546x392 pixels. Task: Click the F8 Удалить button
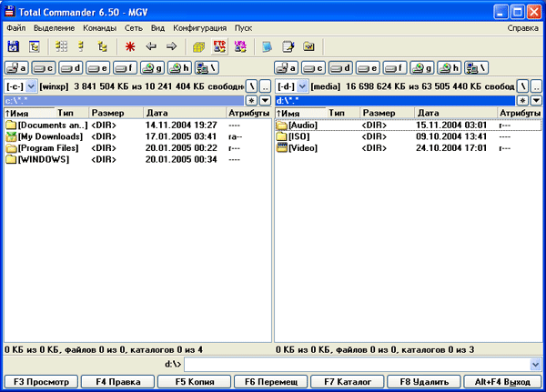pyautogui.click(x=424, y=382)
